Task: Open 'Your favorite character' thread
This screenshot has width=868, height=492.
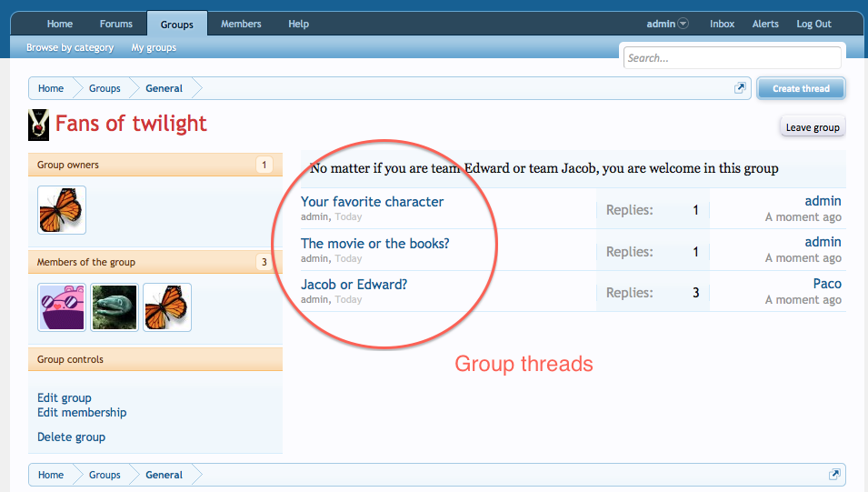Action: click(372, 202)
